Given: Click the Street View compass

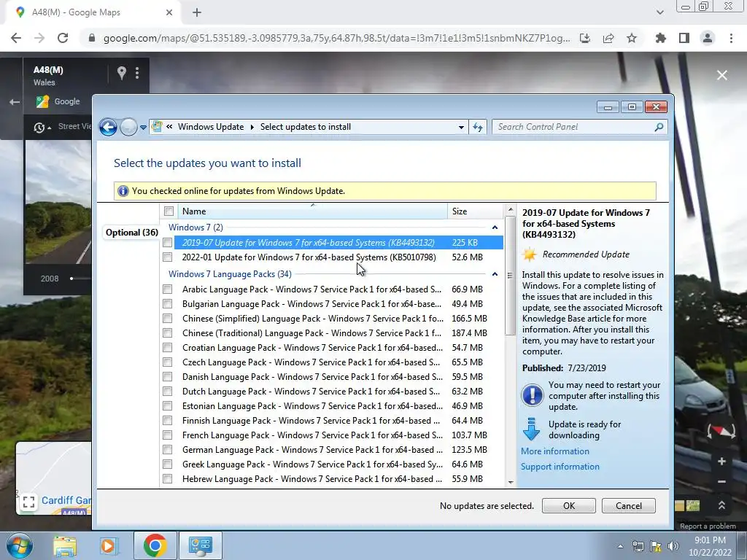Looking at the screenshot, I should tap(721, 432).
